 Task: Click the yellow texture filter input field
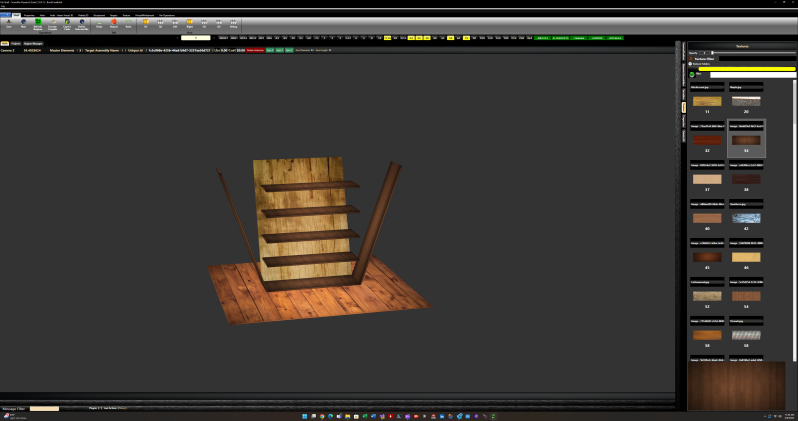click(x=746, y=69)
